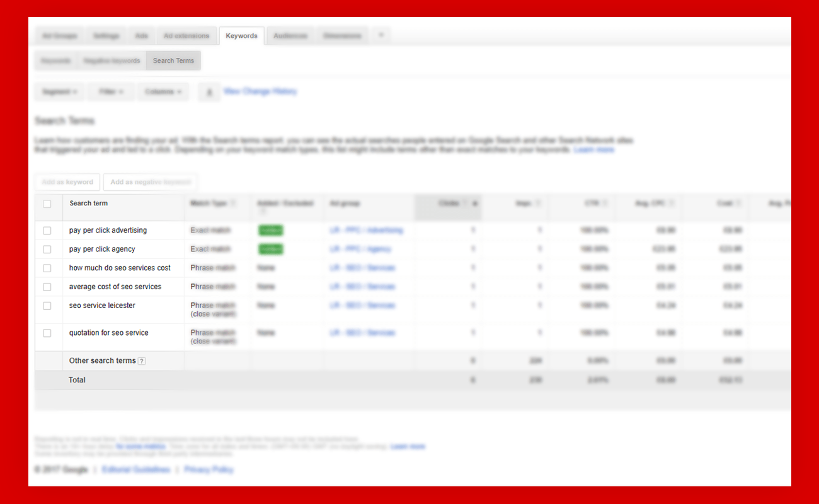The image size is (819, 504).
Task: Check the 'average cost of seo services' row
Action: tap(47, 287)
